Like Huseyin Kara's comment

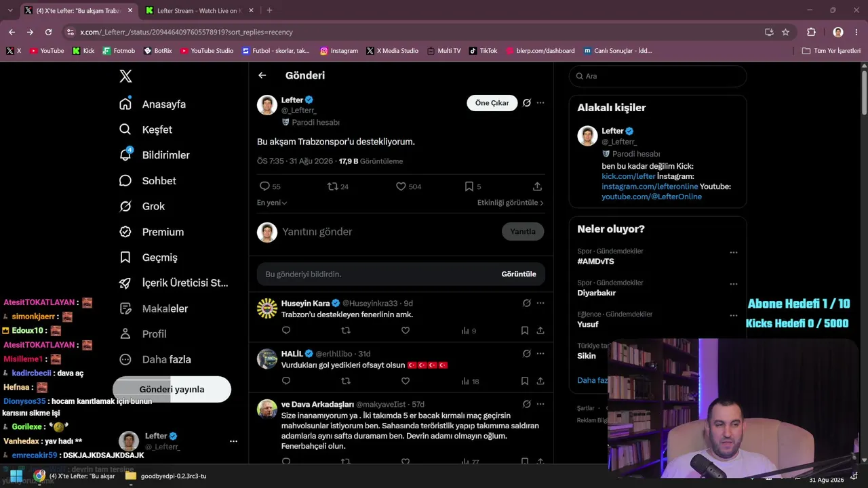[x=406, y=331]
